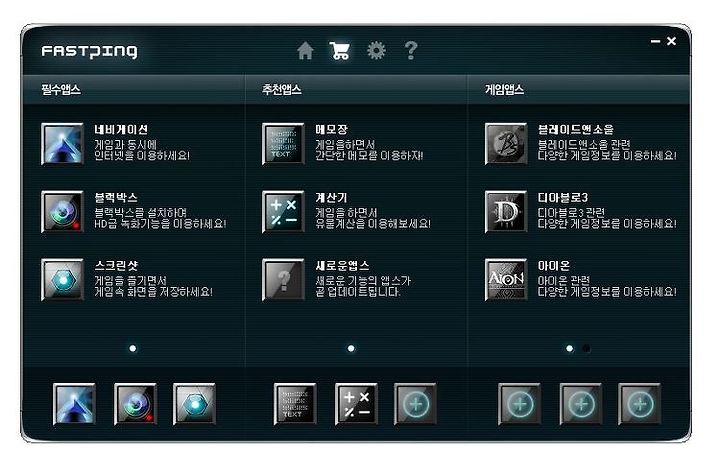Select the page dot under 필수앱스 list

pos(133,348)
